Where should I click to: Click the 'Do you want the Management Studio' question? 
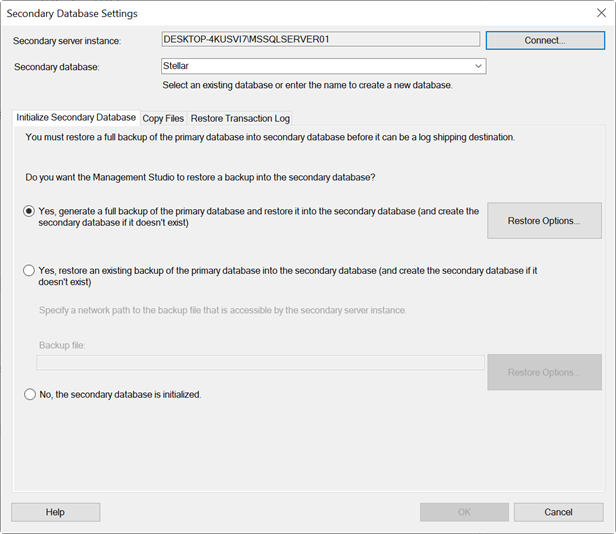point(200,177)
